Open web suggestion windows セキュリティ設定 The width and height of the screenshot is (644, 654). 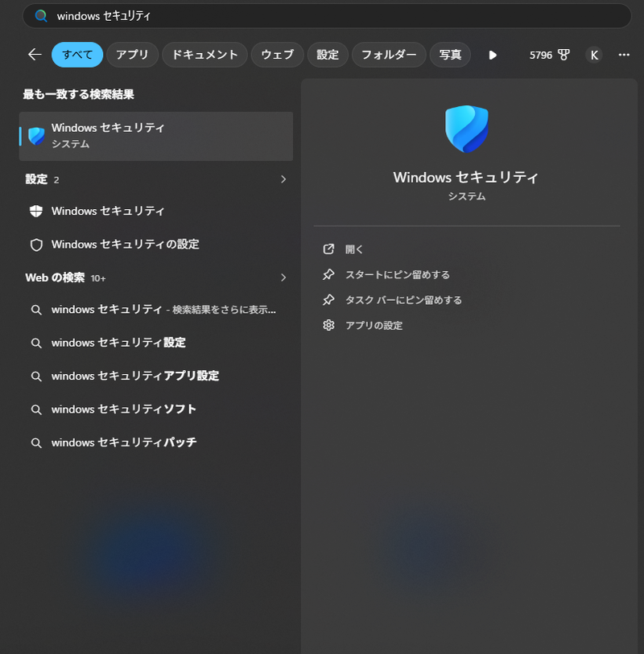(156, 343)
